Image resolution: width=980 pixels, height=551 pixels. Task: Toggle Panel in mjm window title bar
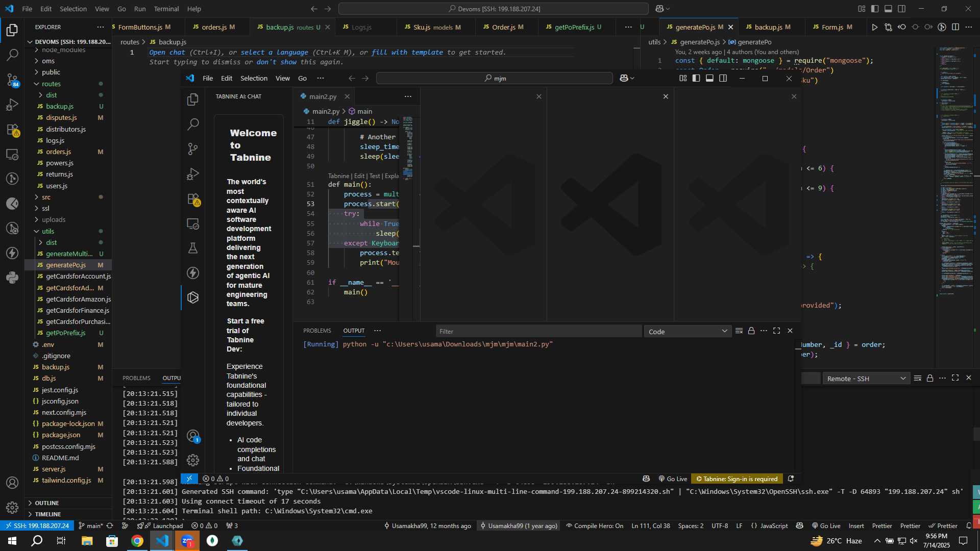709,78
